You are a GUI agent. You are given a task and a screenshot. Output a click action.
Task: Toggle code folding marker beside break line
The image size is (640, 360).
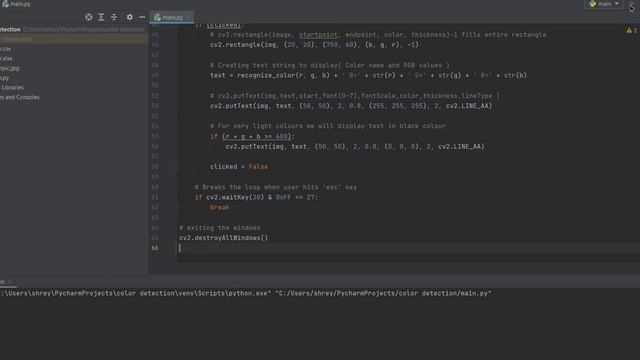[x=176, y=207]
